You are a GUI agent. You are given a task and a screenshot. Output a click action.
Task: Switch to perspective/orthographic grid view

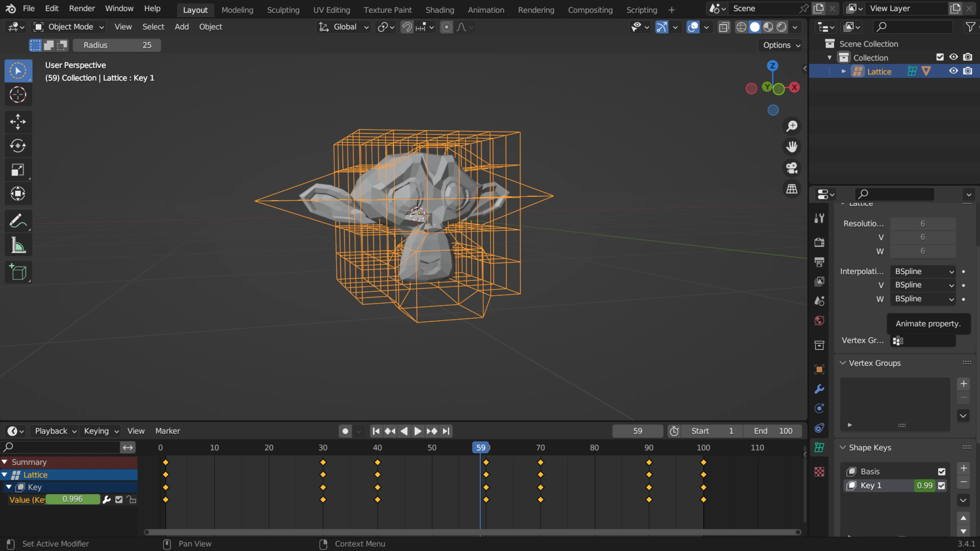pyautogui.click(x=792, y=189)
